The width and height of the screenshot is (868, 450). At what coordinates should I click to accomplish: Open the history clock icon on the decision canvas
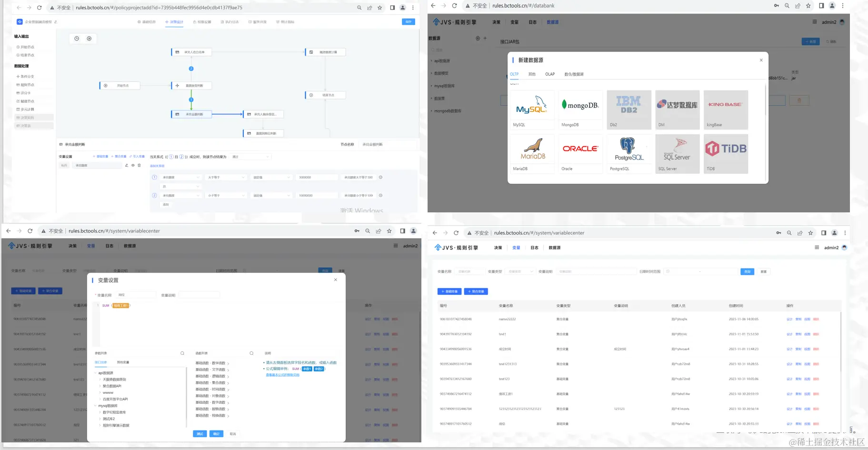click(x=77, y=39)
